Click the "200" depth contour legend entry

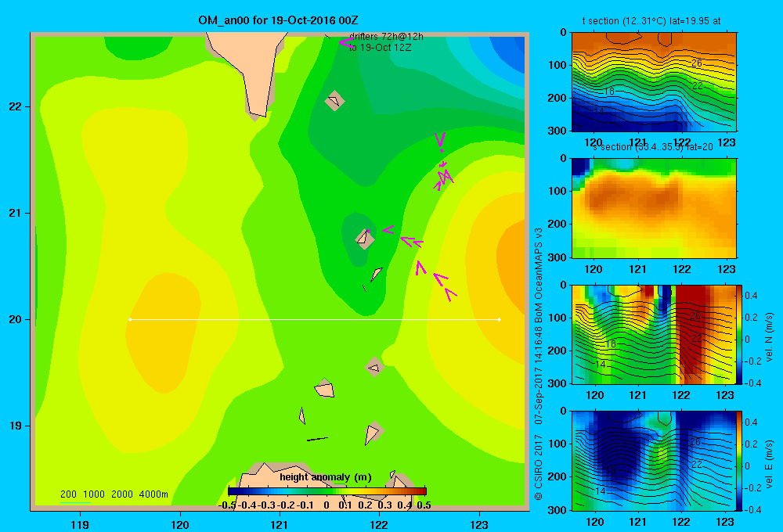pyautogui.click(x=68, y=494)
